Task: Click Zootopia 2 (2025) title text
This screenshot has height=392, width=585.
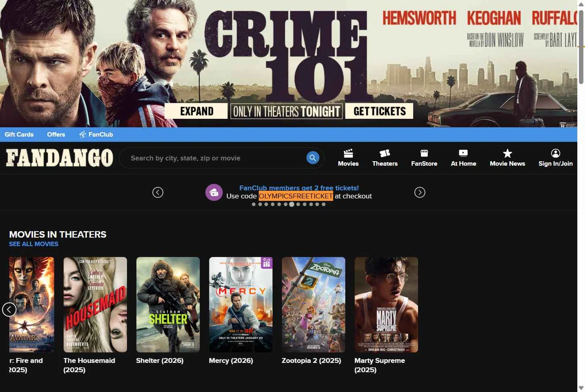Action: tap(311, 360)
